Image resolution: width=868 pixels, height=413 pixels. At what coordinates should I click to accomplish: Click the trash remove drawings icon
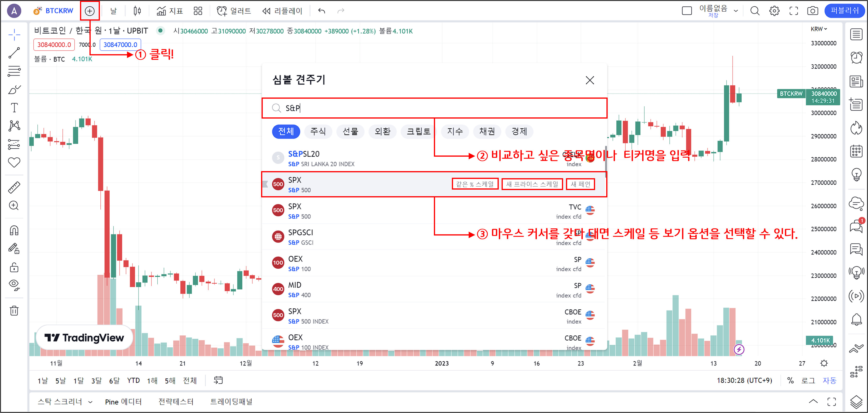click(14, 310)
